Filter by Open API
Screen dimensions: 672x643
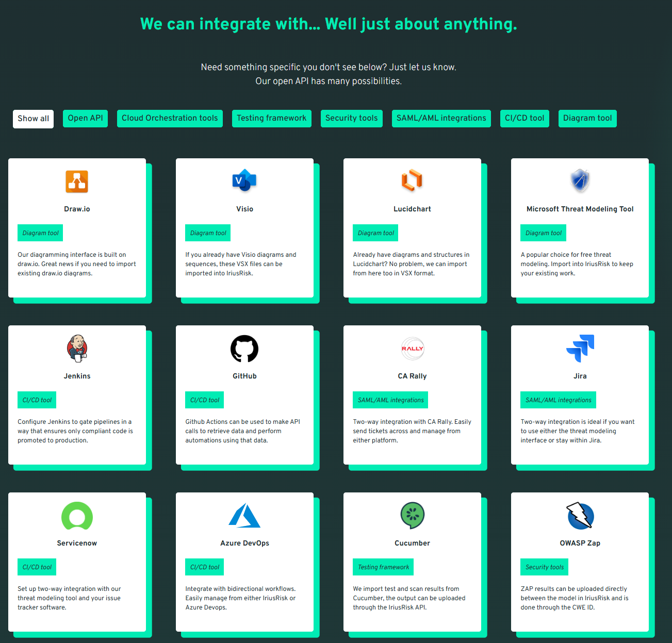tap(85, 118)
